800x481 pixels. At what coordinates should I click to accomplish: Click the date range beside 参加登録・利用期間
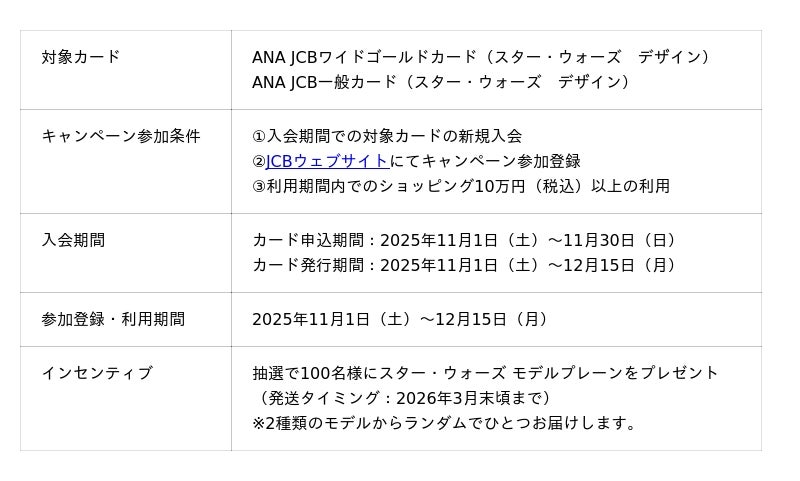click(x=400, y=319)
